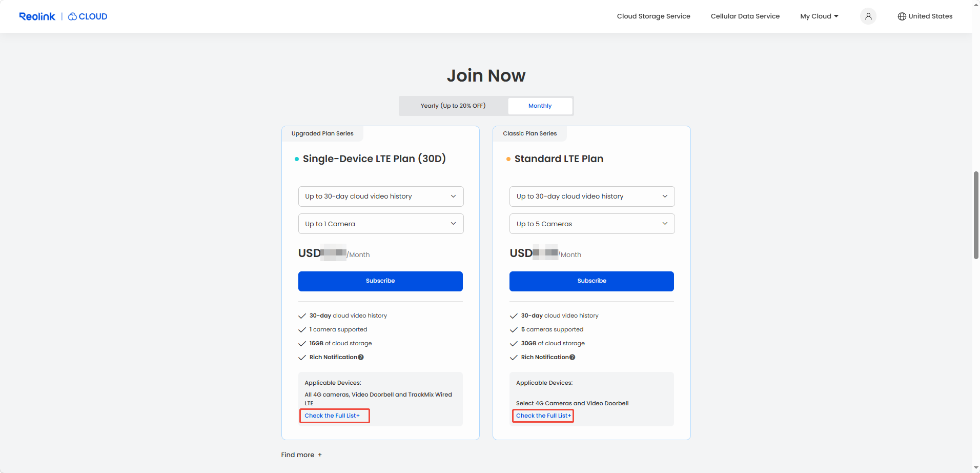980x473 pixels.
Task: Click Rich Notification help icon in Standard plan
Action: [573, 358]
